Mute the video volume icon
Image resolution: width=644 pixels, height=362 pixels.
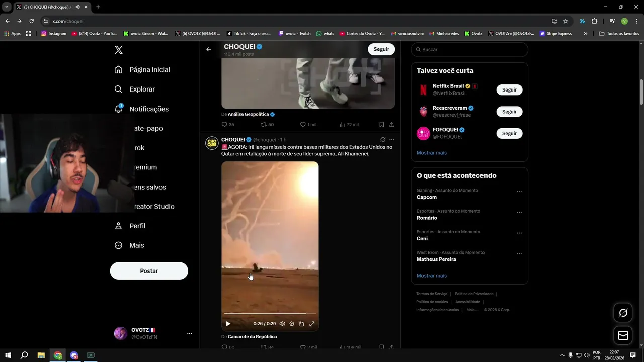282,324
